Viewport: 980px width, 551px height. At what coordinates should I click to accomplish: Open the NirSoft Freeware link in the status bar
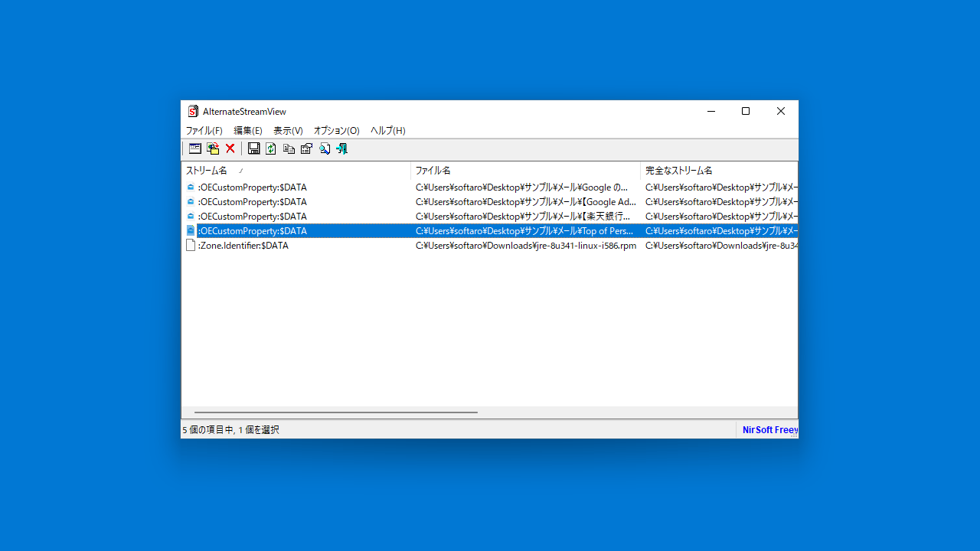[x=769, y=430]
